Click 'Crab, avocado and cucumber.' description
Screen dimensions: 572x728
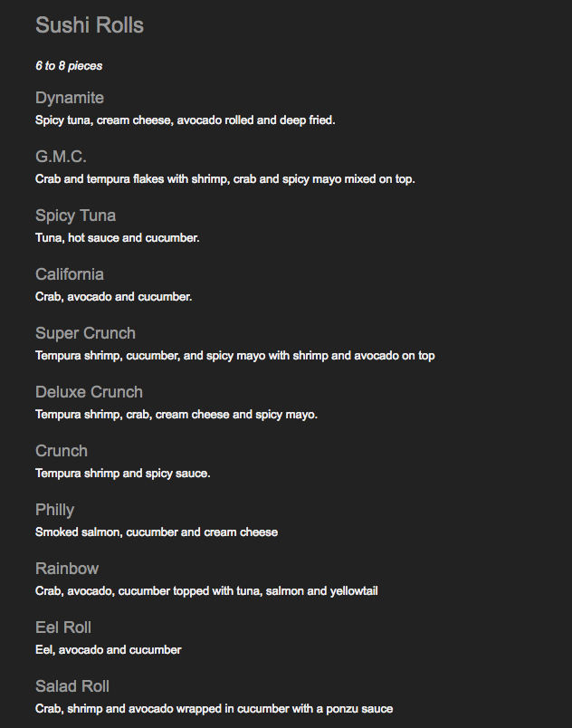pos(114,296)
